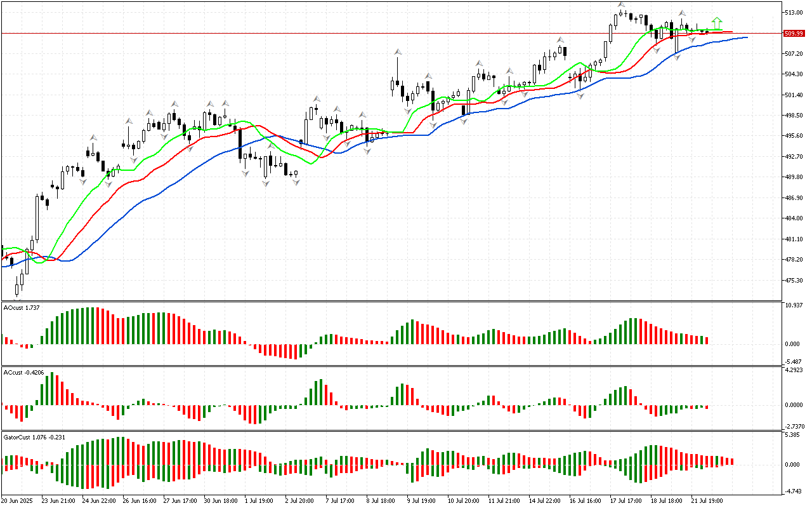Select the up fractal above the 9 Jul gap candle
812x508 pixels.
(x=398, y=51)
